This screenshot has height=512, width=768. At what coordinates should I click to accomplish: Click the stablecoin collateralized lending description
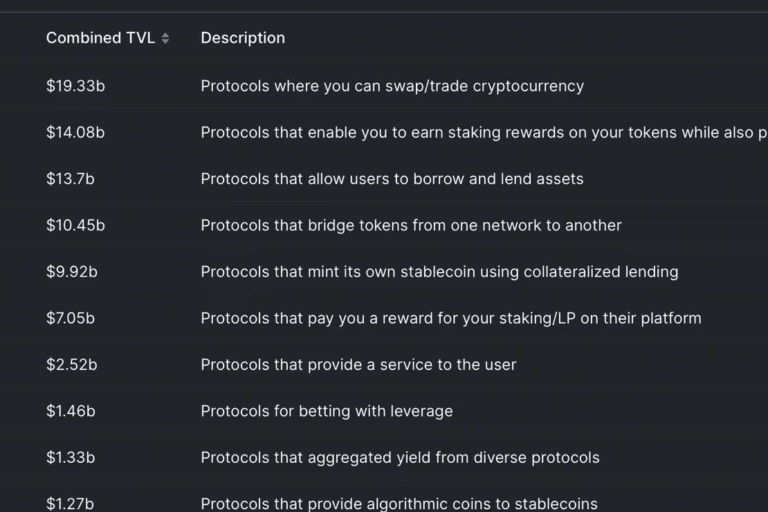click(x=439, y=272)
